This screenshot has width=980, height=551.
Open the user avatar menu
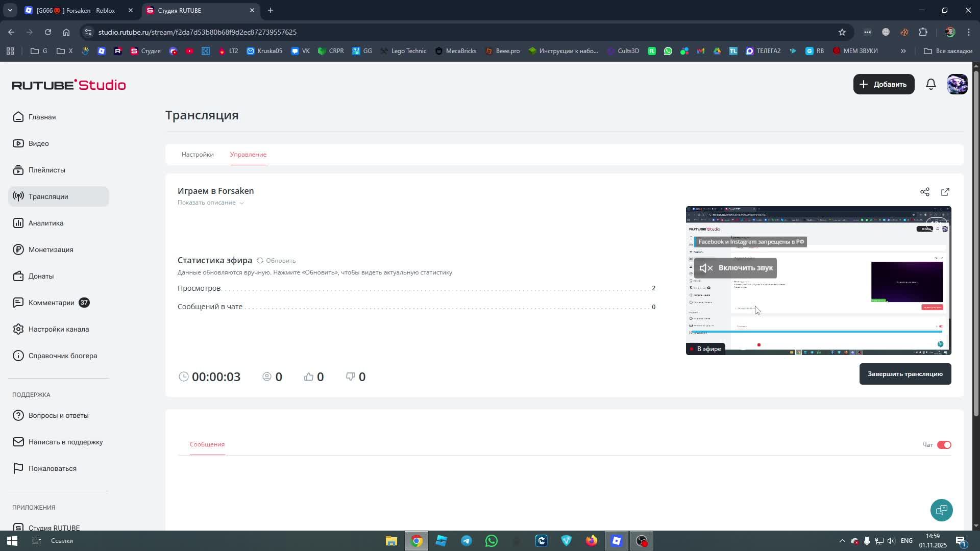(x=957, y=84)
